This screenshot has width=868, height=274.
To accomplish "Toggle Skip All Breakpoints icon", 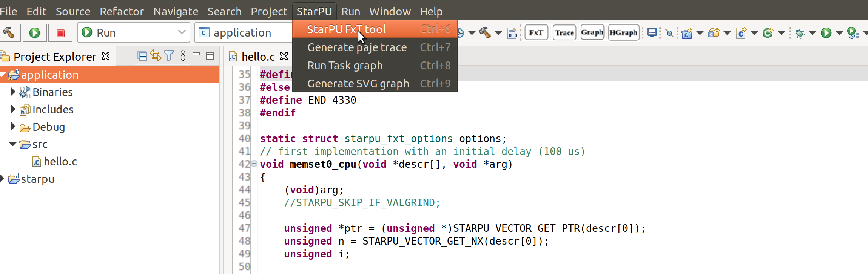I will 669,33.
